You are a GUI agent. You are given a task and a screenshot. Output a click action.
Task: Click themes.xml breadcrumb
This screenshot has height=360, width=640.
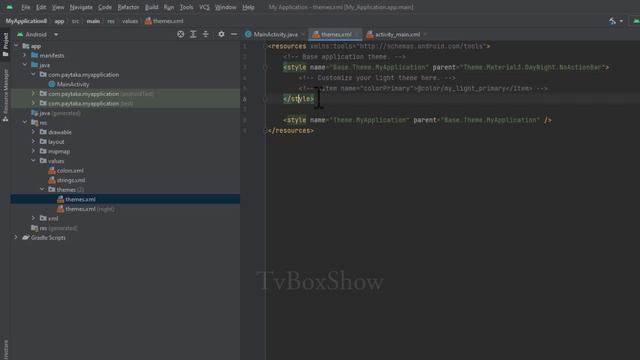coord(164,21)
